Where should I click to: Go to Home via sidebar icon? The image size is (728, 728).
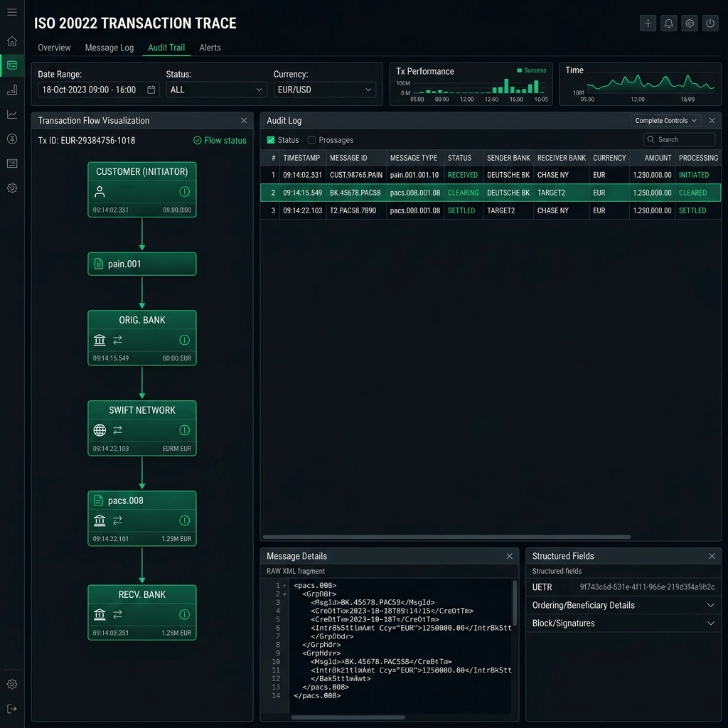click(12, 41)
